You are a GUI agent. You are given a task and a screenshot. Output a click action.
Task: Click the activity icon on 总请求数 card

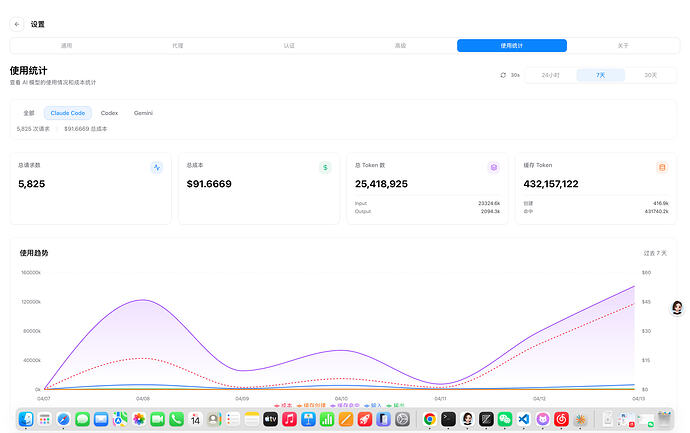click(157, 168)
